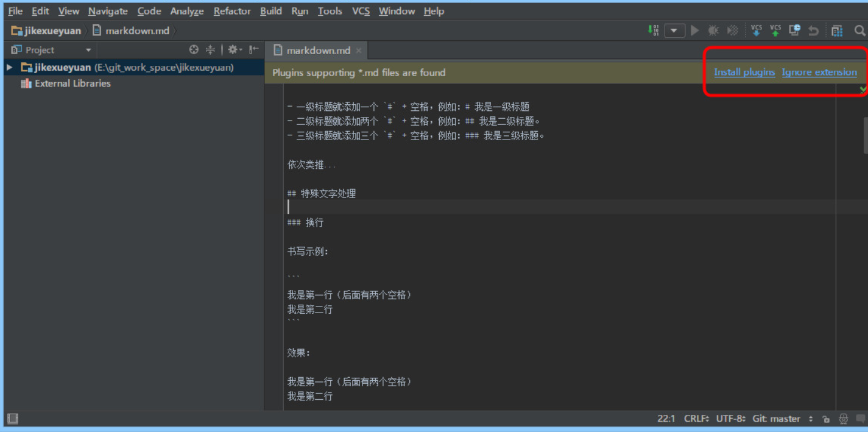Screen dimensions: 868x432
Task: Open the Analyze menu
Action: [187, 11]
